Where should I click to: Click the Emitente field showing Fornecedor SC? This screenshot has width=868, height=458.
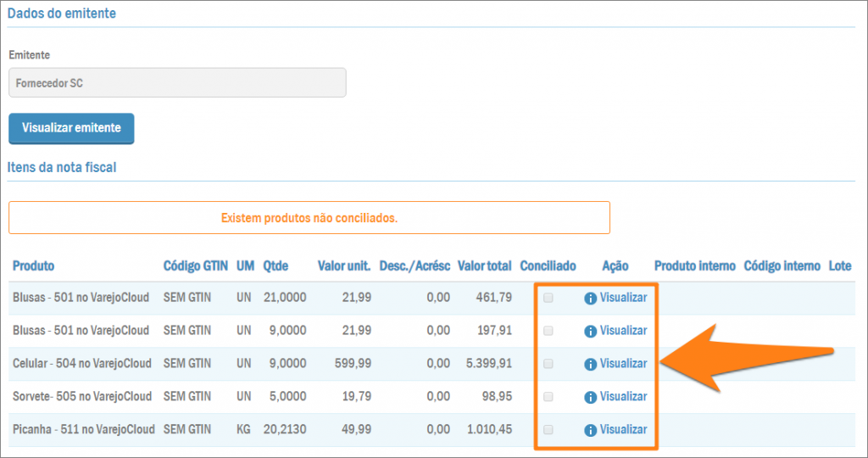[x=177, y=83]
